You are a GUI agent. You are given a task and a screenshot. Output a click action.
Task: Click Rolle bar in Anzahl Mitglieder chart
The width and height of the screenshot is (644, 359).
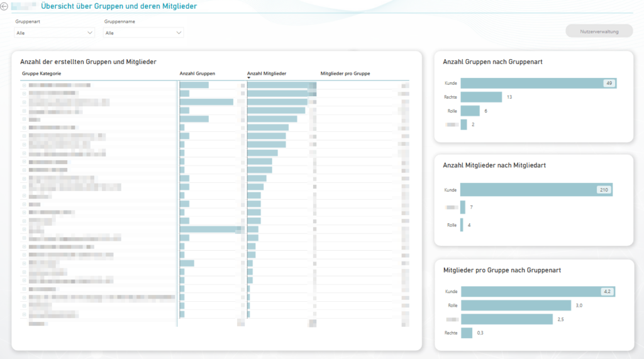(462, 224)
